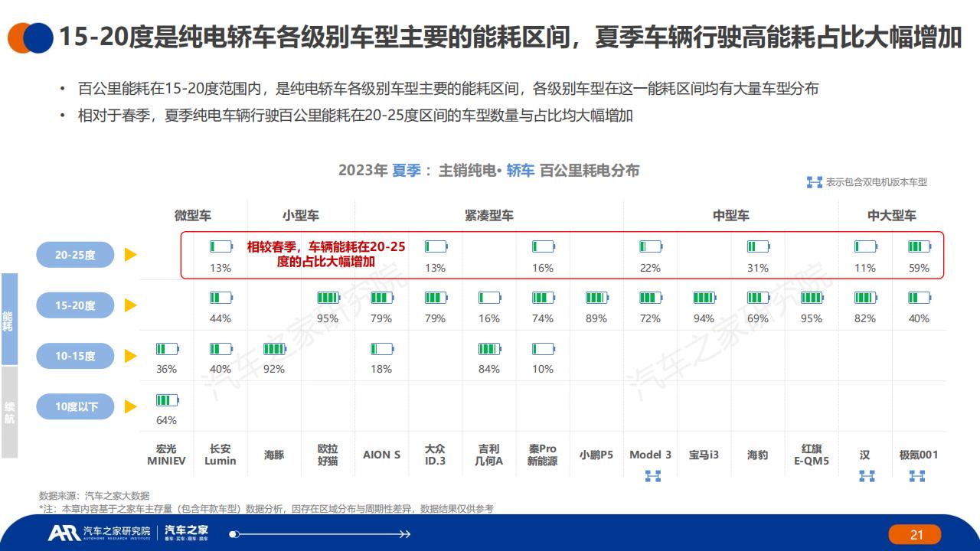Click the 海豚 model label
The image size is (980, 551).
(x=274, y=455)
